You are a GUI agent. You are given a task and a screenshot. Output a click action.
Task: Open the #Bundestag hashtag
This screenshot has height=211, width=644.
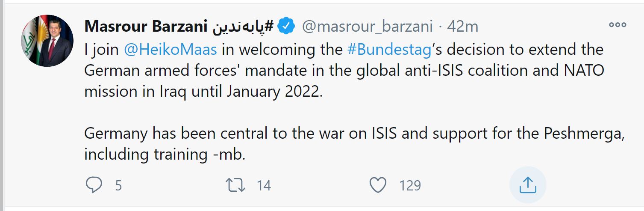(388, 49)
